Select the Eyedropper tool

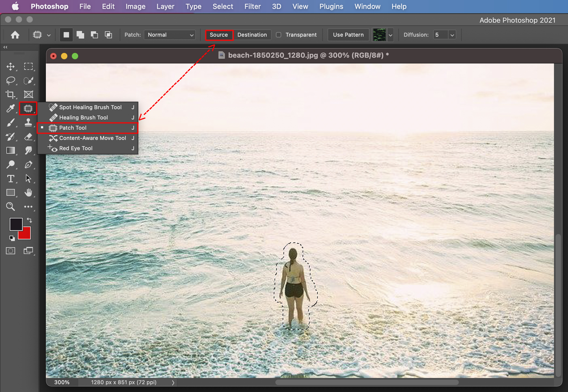(x=11, y=108)
